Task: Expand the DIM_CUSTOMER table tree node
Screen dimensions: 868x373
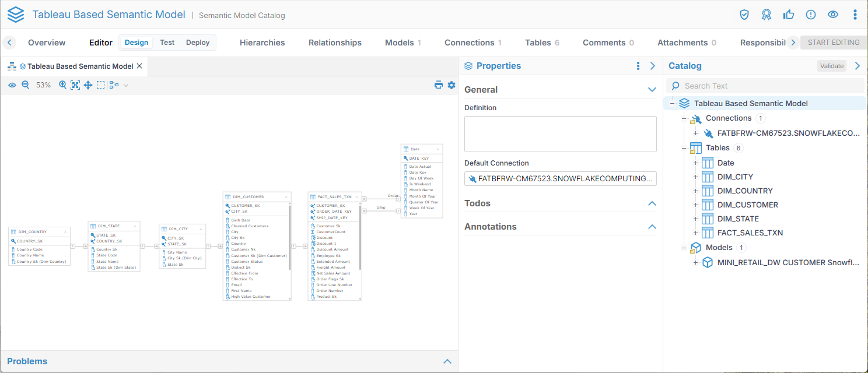Action: coord(695,205)
